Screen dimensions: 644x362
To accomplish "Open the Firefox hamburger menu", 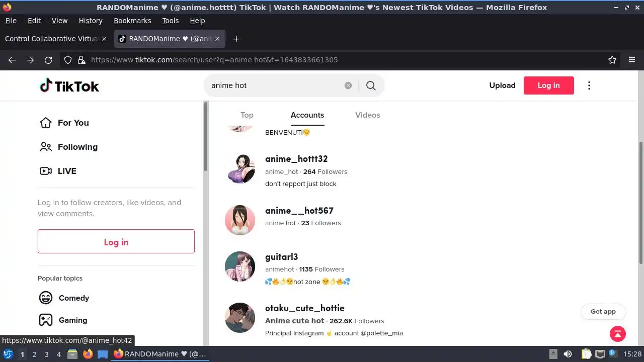I will click(632, 60).
